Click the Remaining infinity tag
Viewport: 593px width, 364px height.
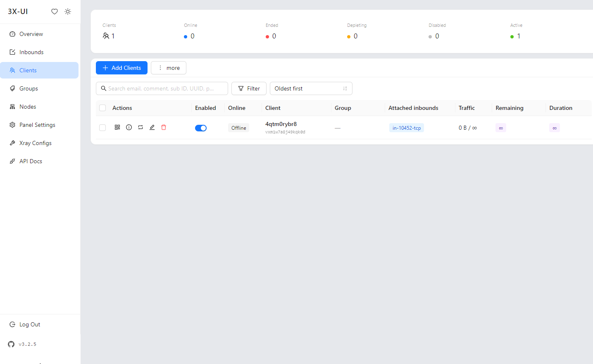(x=501, y=128)
